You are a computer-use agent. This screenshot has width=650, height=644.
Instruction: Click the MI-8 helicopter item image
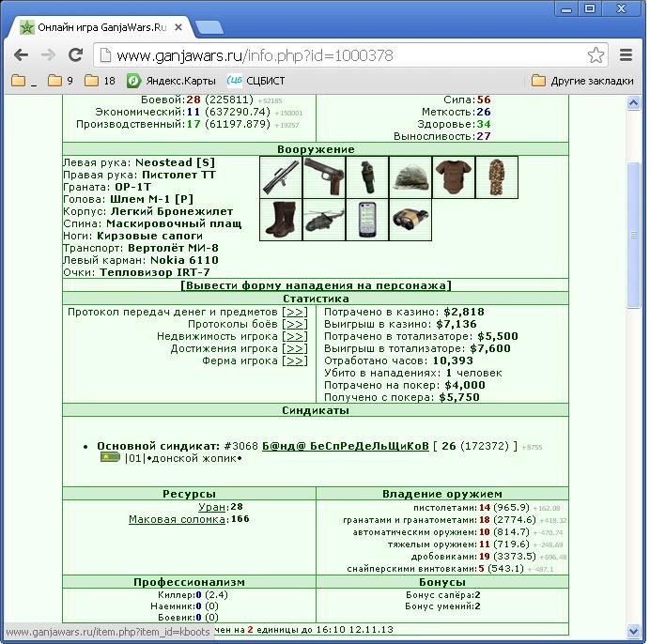click(x=324, y=220)
